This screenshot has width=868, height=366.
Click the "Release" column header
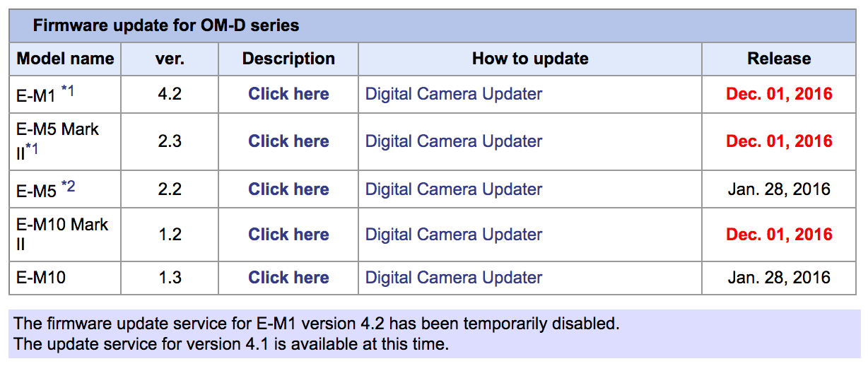point(779,59)
